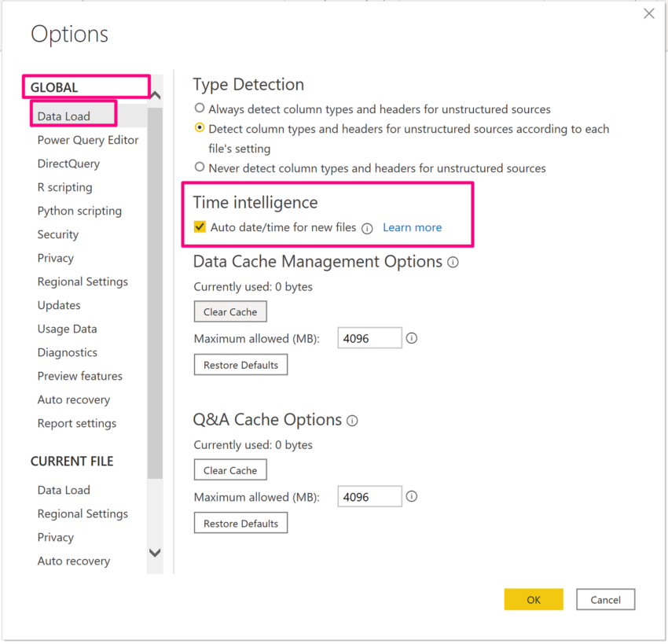Select Never detect column types radio button
Viewport: 668px width, 644px height.
coord(200,167)
